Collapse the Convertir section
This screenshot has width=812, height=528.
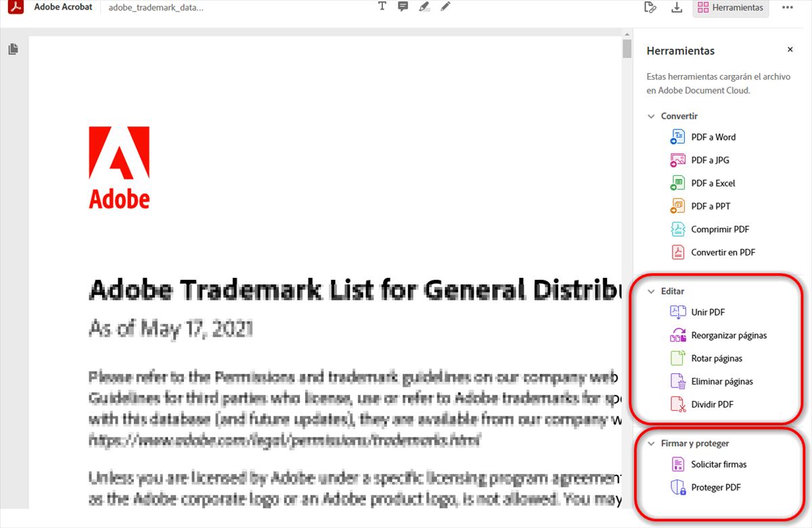pos(652,116)
